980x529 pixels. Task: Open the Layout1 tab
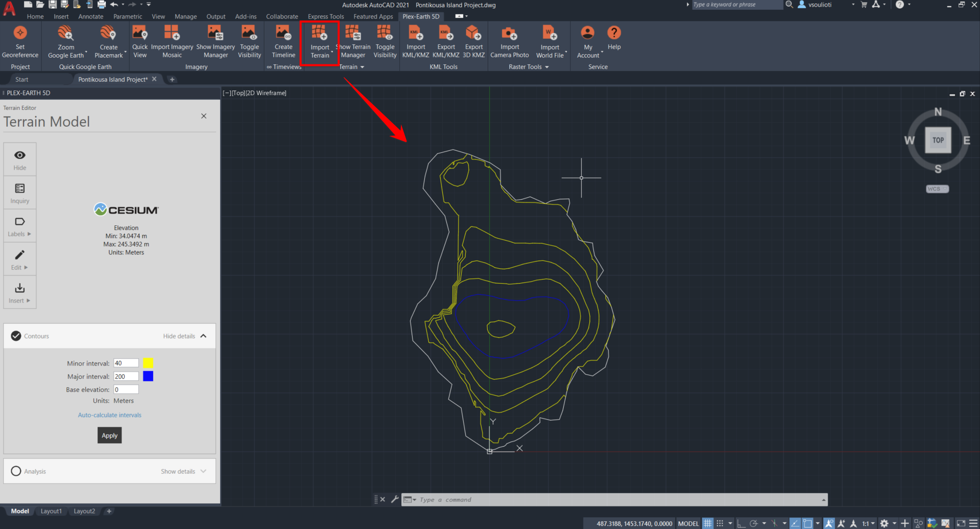pyautogui.click(x=51, y=511)
